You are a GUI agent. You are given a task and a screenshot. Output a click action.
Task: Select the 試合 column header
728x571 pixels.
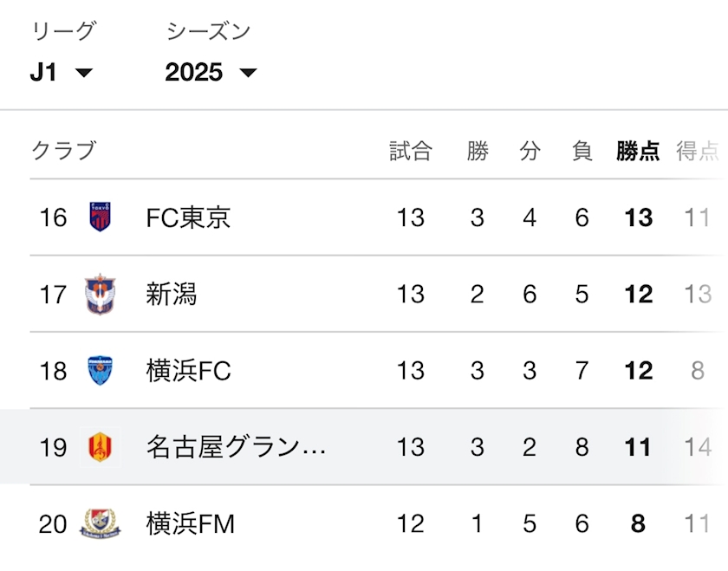click(411, 152)
